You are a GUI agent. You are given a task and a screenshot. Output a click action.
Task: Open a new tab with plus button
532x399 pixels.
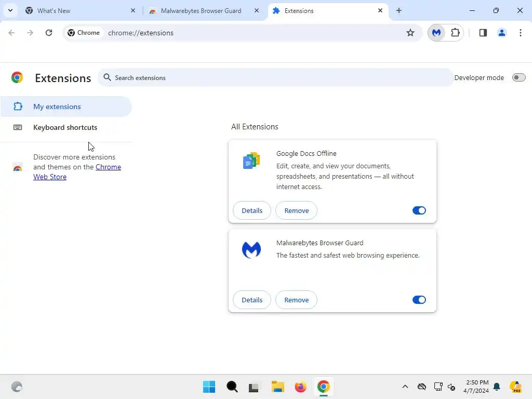(399, 10)
